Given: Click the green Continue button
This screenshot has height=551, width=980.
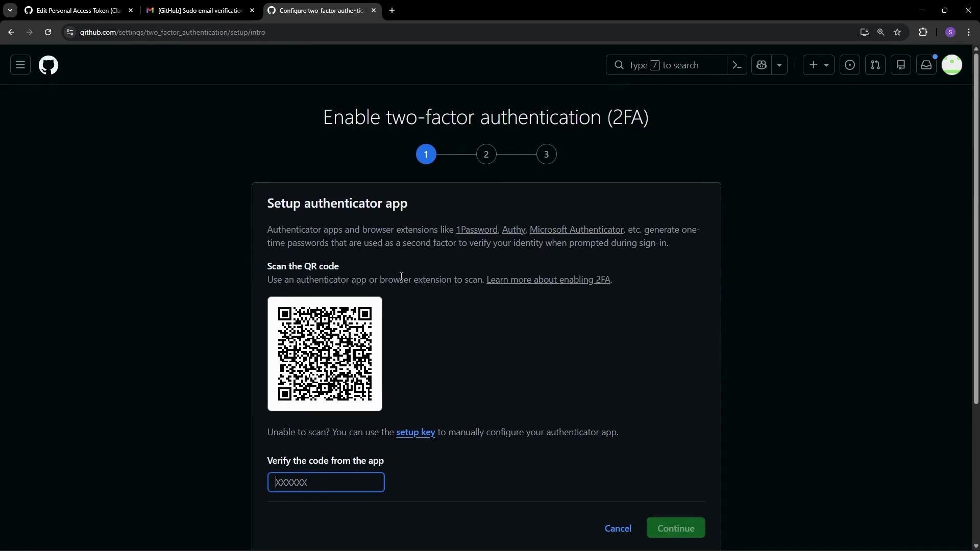Looking at the screenshot, I should (676, 528).
